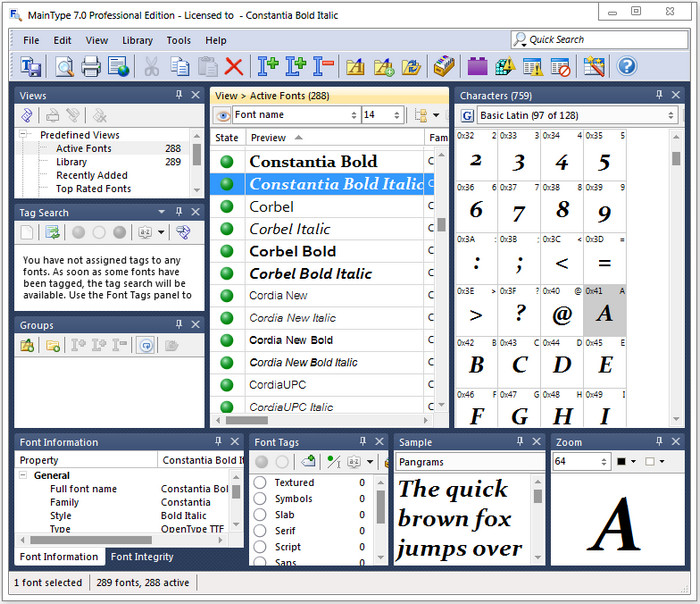
Task: Open the Pangrams sample dropdown
Action: 470,462
